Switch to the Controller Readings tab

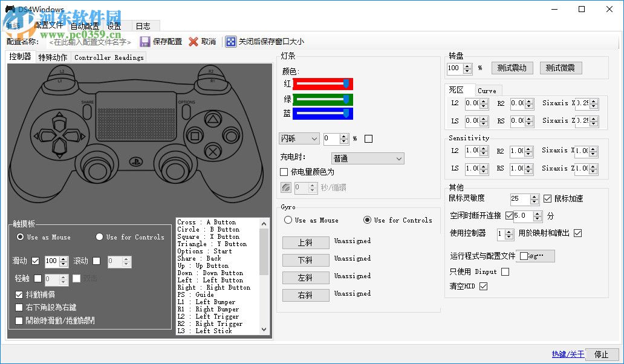tap(108, 57)
